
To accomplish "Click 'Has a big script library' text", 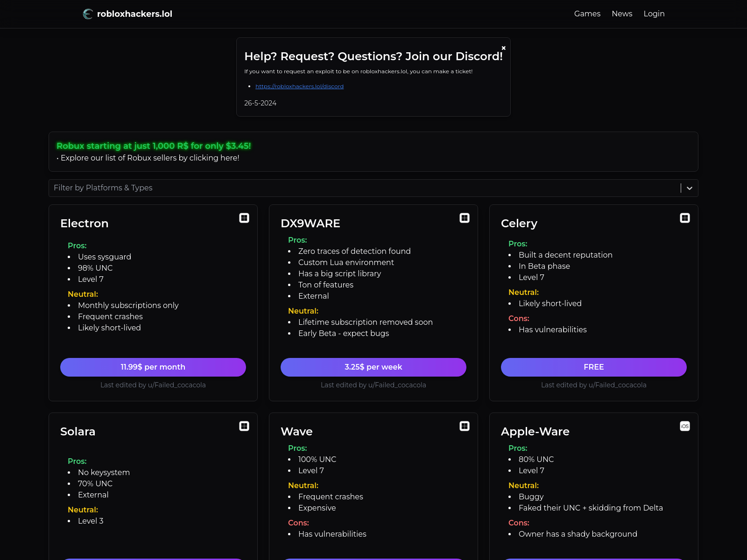I will click(x=339, y=273).
